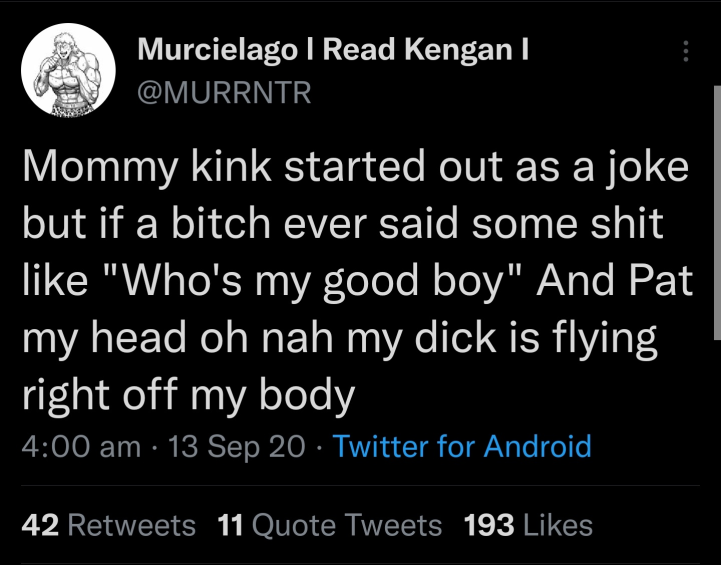Click the @MURRNTR handle
The height and width of the screenshot is (565, 721).
(x=224, y=93)
